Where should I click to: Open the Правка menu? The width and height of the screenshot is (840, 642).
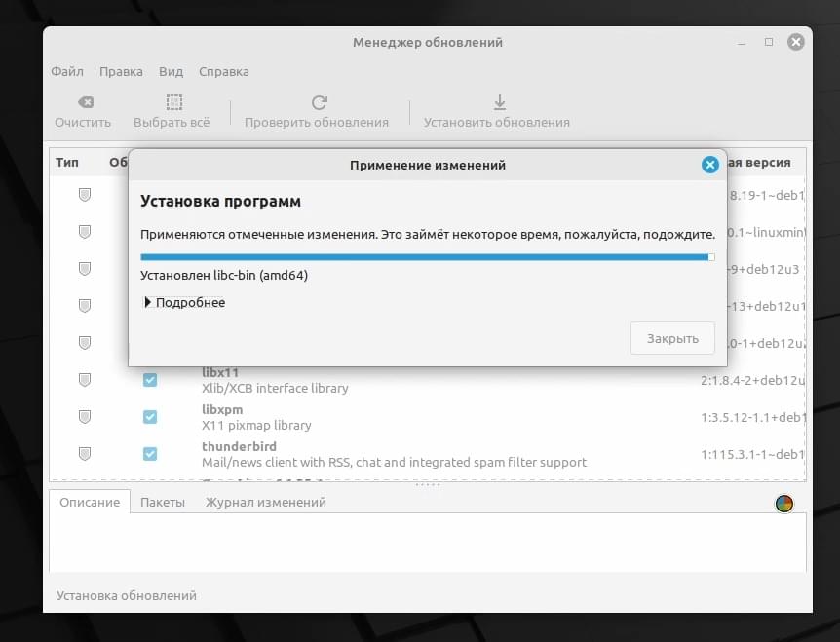121,71
